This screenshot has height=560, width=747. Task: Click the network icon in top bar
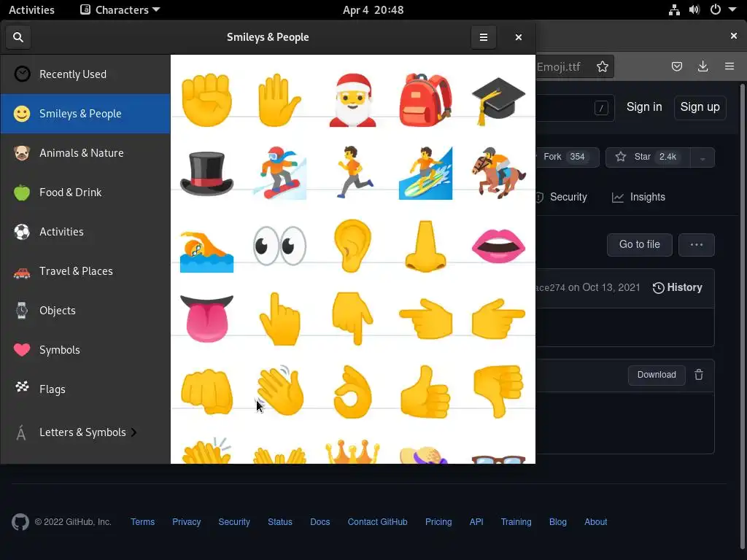(x=674, y=9)
